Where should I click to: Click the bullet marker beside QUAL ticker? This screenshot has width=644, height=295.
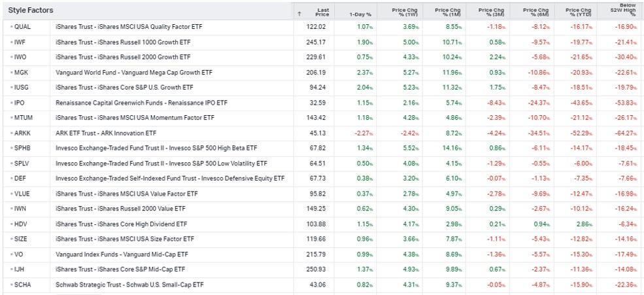(x=12, y=27)
